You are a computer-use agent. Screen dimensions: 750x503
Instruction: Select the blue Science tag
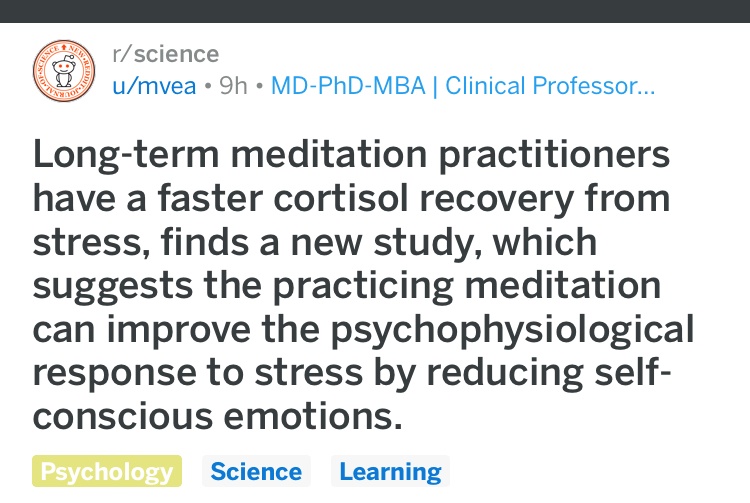pyautogui.click(x=256, y=471)
